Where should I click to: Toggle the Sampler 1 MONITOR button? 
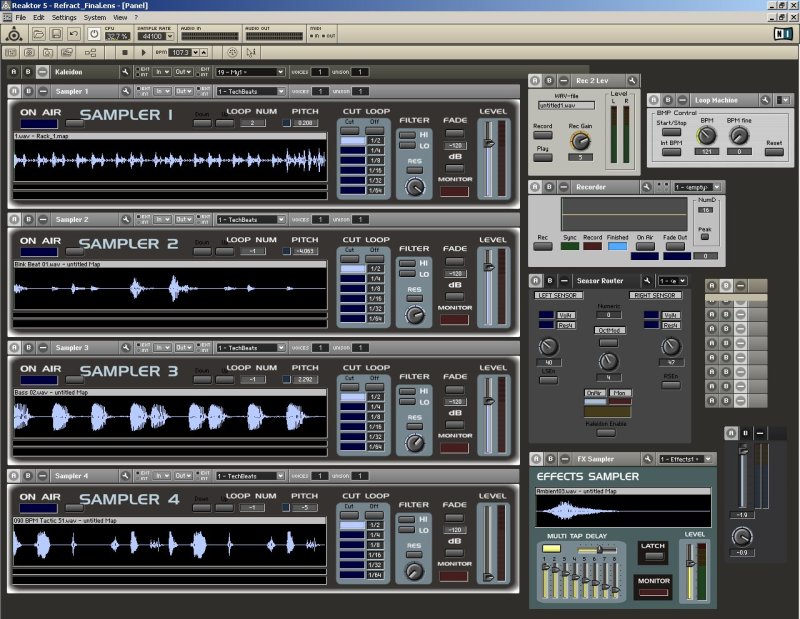click(454, 191)
